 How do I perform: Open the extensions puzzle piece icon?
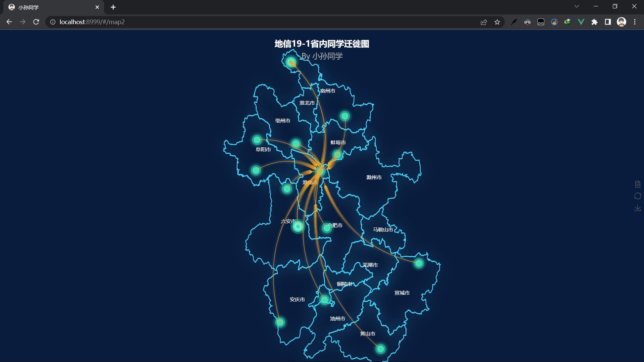tap(594, 22)
